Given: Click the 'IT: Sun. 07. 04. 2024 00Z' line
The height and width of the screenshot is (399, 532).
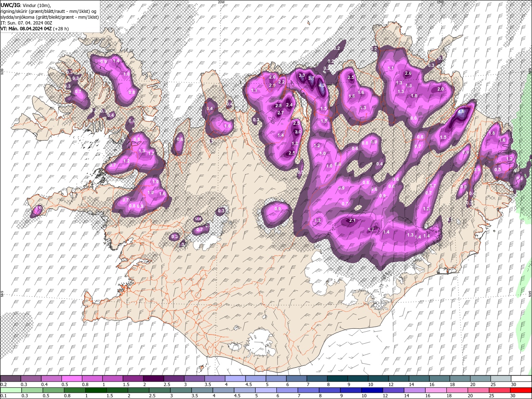Looking at the screenshot, I should coord(26,22).
